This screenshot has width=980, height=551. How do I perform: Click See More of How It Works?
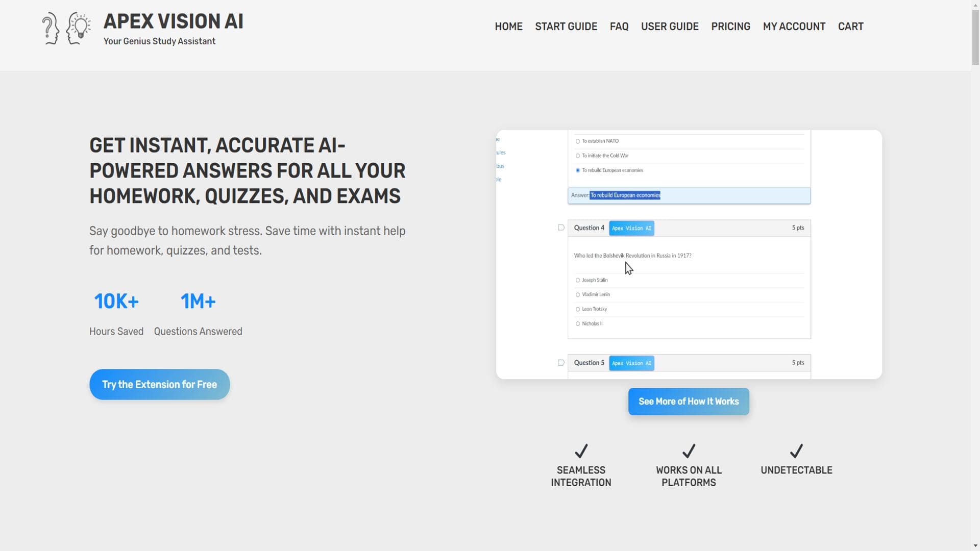pyautogui.click(x=689, y=402)
